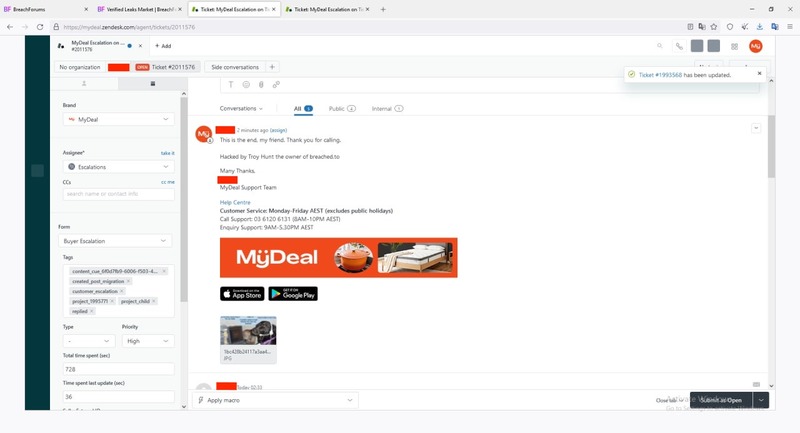The image size is (800, 433).
Task: Click the Add tab button
Action: (x=163, y=46)
